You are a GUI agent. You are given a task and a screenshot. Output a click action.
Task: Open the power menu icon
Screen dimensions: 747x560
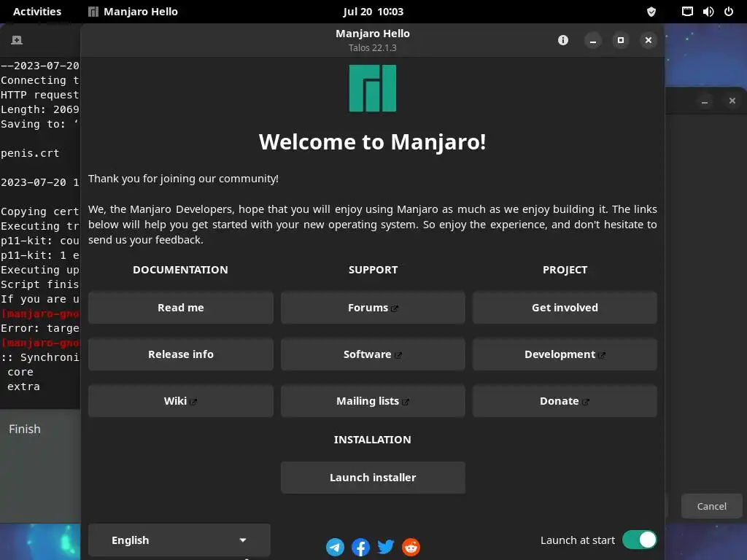[729, 12]
